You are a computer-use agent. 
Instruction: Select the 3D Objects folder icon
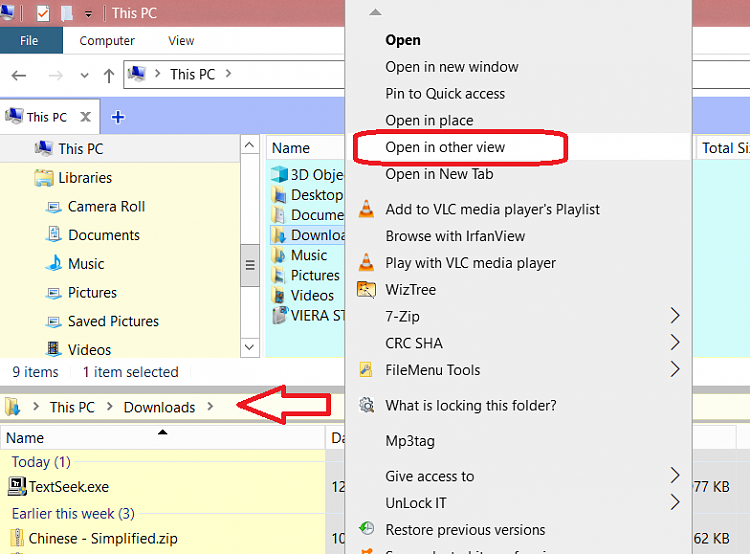pos(279,175)
